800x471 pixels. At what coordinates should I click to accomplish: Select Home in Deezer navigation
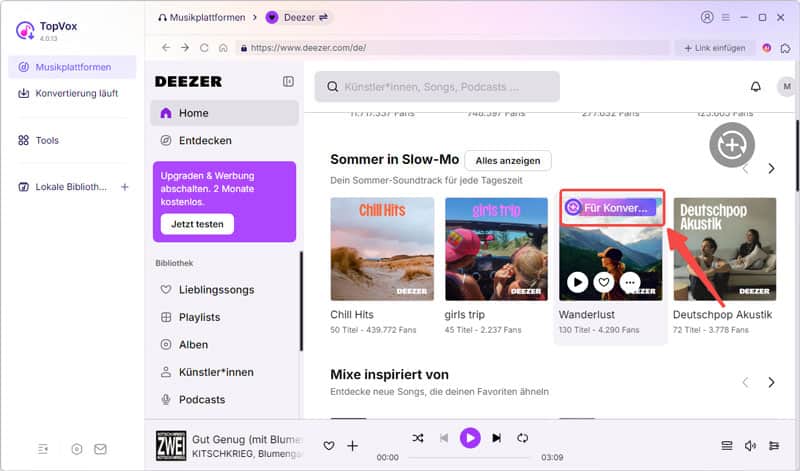pos(224,113)
